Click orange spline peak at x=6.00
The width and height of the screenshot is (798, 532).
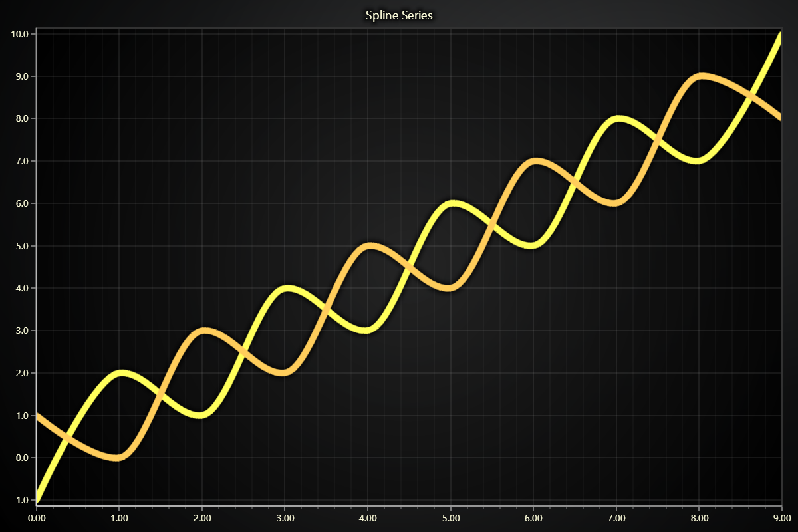[x=535, y=161]
